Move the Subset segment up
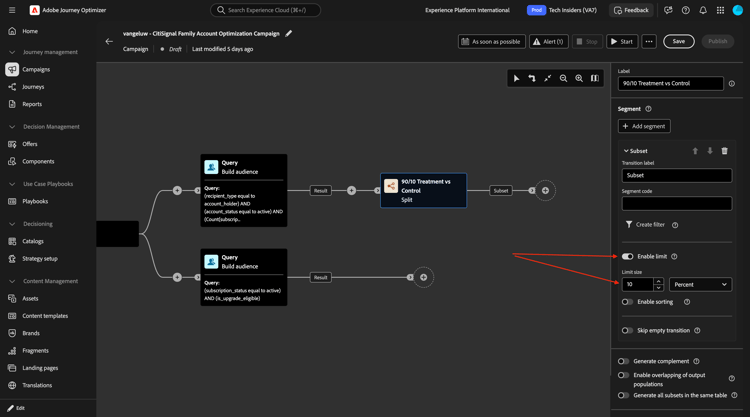The width and height of the screenshot is (750, 417). (695, 151)
